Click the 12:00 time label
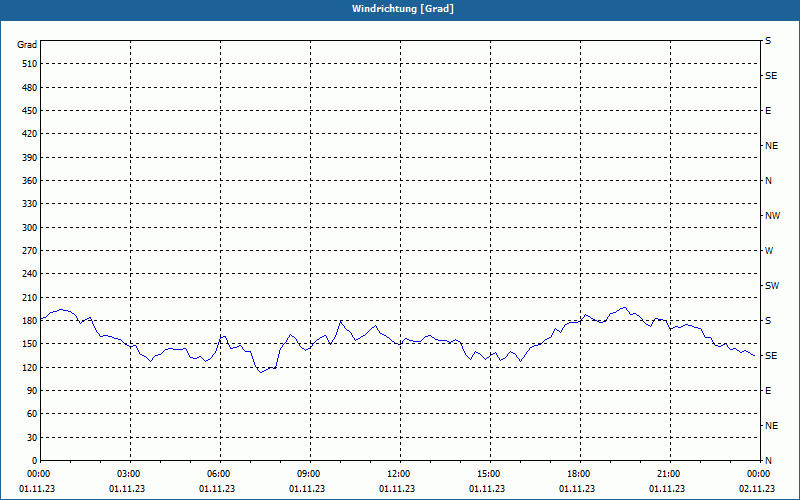 pyautogui.click(x=400, y=474)
